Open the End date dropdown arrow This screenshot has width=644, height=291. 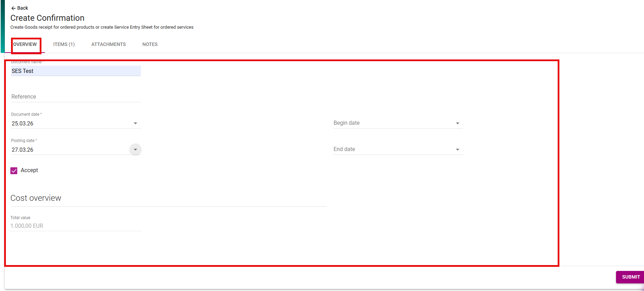point(458,150)
